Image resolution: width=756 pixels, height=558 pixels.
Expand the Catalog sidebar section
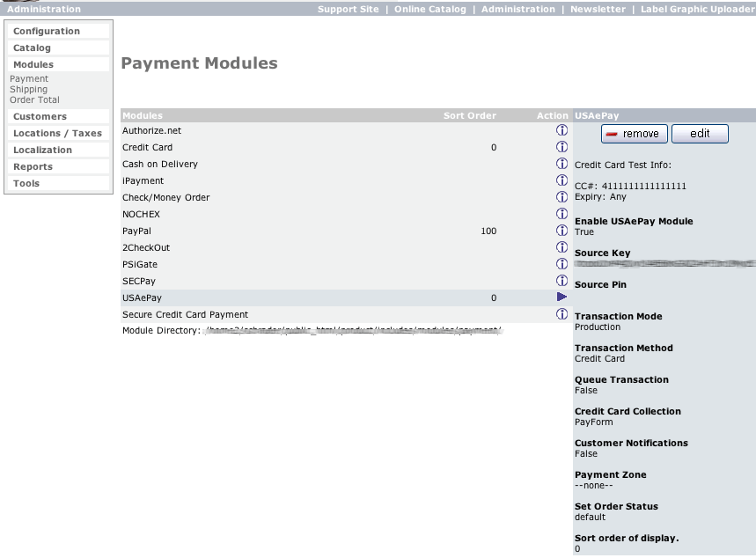(33, 48)
